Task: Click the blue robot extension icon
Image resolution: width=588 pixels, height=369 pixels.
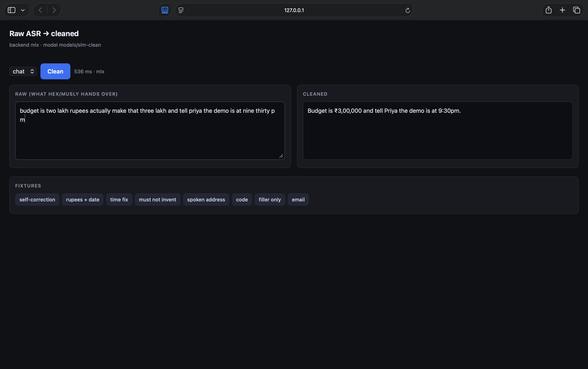Action: (165, 10)
